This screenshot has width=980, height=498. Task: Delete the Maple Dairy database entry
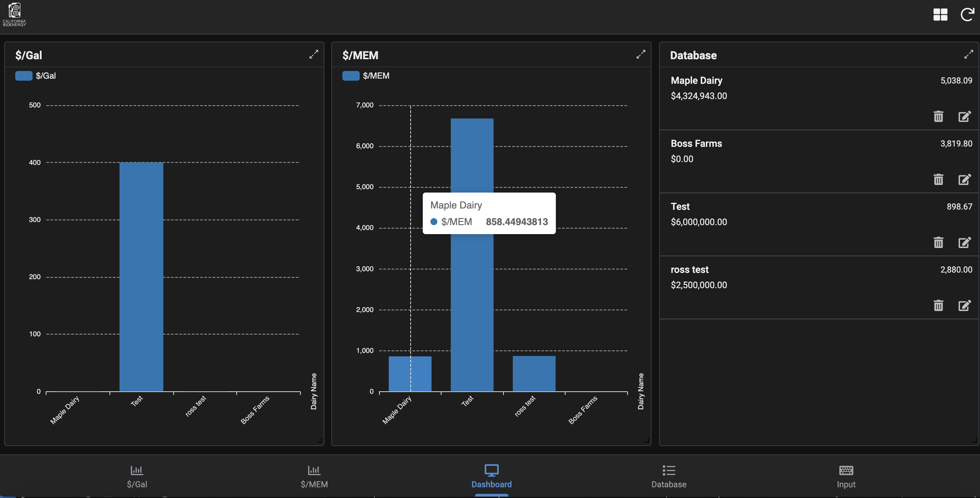coord(938,116)
